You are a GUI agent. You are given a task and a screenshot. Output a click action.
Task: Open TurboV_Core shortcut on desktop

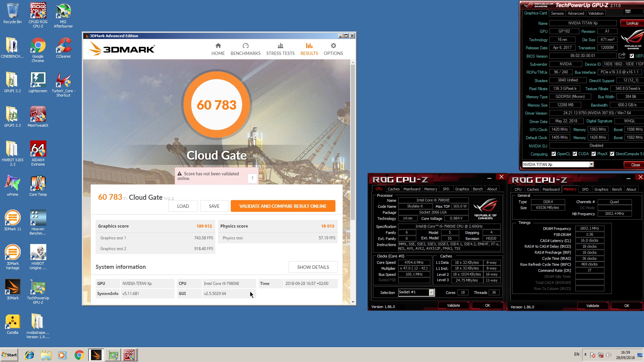(63, 84)
